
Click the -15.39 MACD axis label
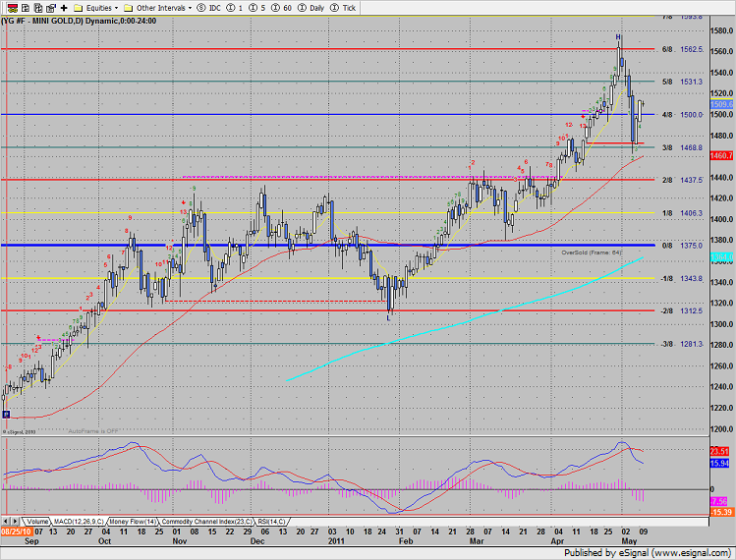tap(721, 512)
